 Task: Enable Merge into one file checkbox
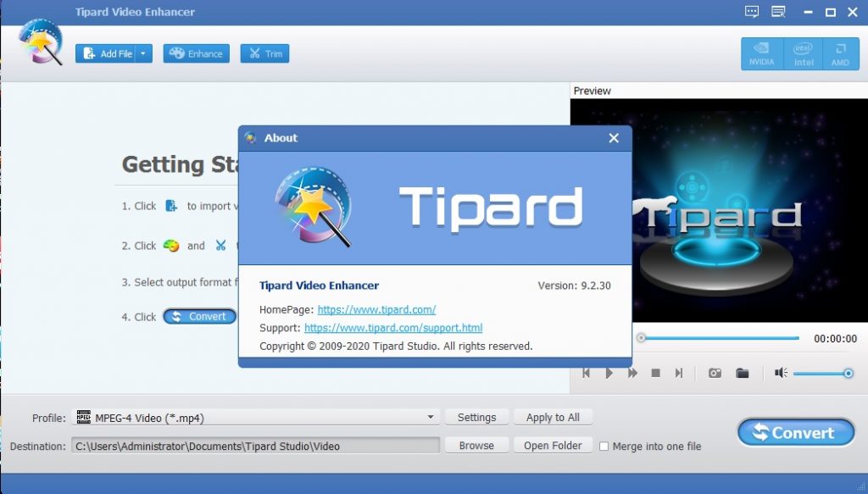pos(604,447)
